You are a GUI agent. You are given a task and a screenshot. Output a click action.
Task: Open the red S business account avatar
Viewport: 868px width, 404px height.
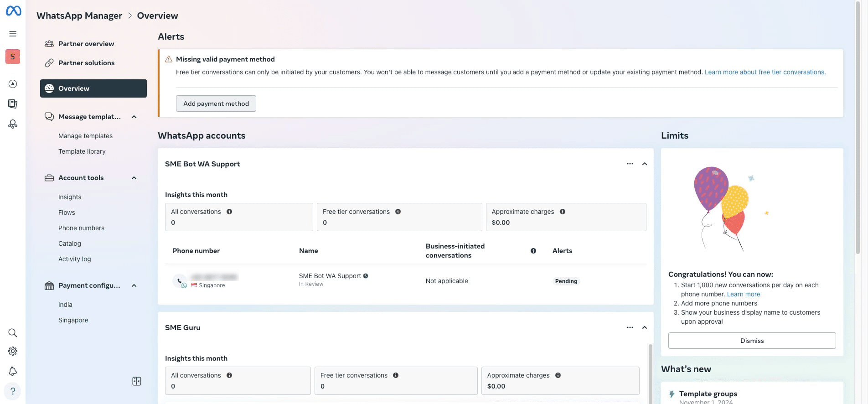[13, 57]
